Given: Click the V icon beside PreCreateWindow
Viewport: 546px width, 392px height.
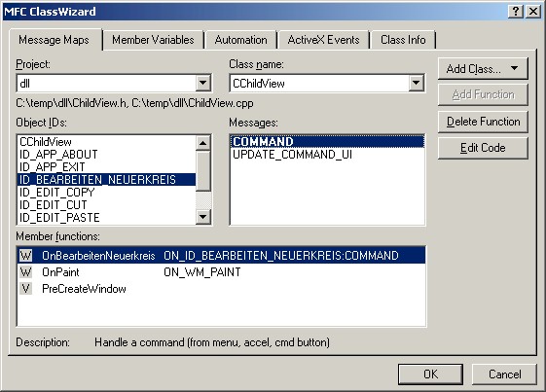Looking at the screenshot, I should click(x=25, y=289).
